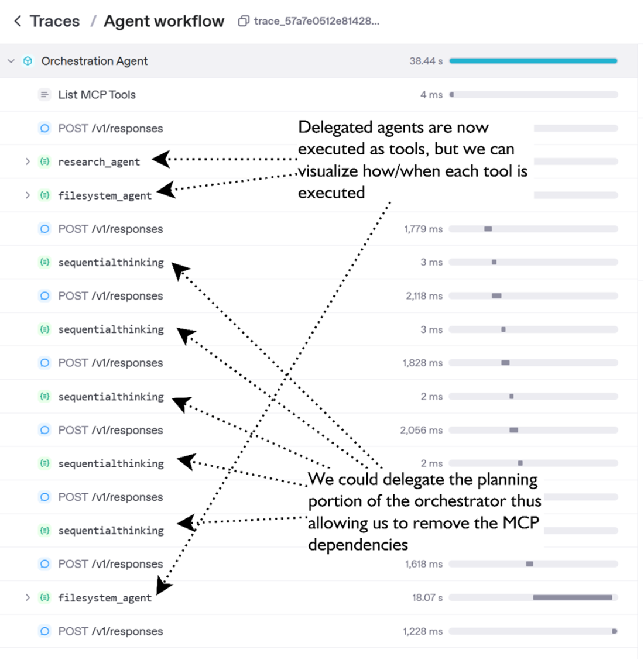The image size is (644, 660).
Task: Click the Agent workflow breadcrumb title
Action: (x=164, y=22)
